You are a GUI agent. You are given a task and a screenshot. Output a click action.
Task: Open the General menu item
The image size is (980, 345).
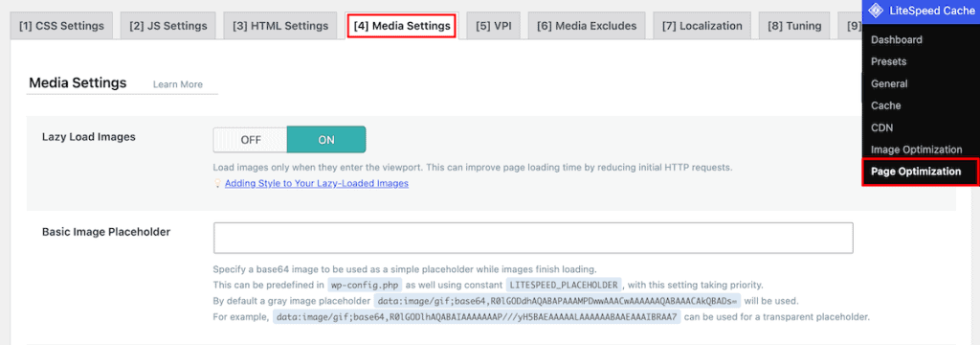pyautogui.click(x=889, y=84)
